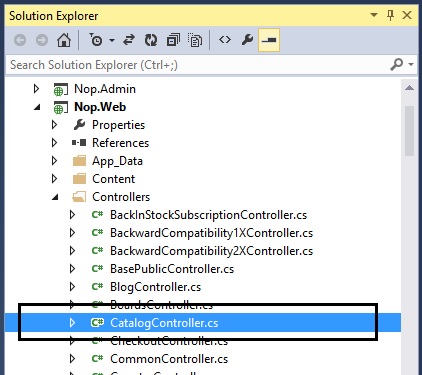The width and height of the screenshot is (422, 375).
Task: Expand BlogController.cs node
Action: coord(72,287)
